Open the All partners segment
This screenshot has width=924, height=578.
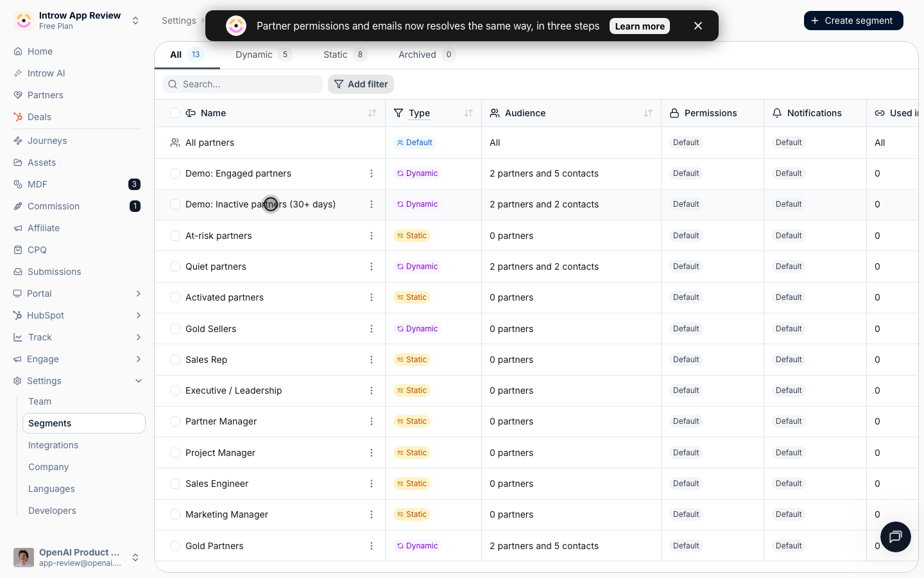210,143
